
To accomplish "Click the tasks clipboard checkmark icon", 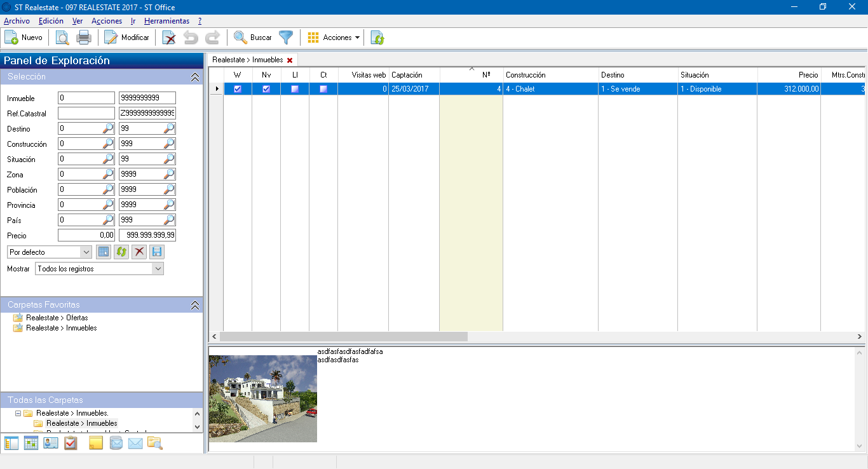I will click(71, 443).
